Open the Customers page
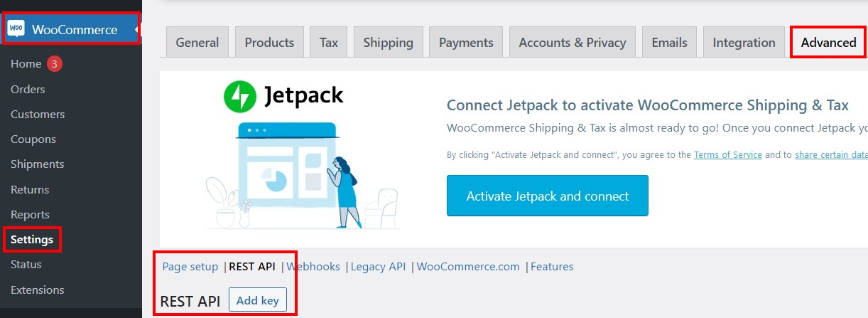Image resolution: width=868 pixels, height=318 pixels. pyautogui.click(x=38, y=114)
